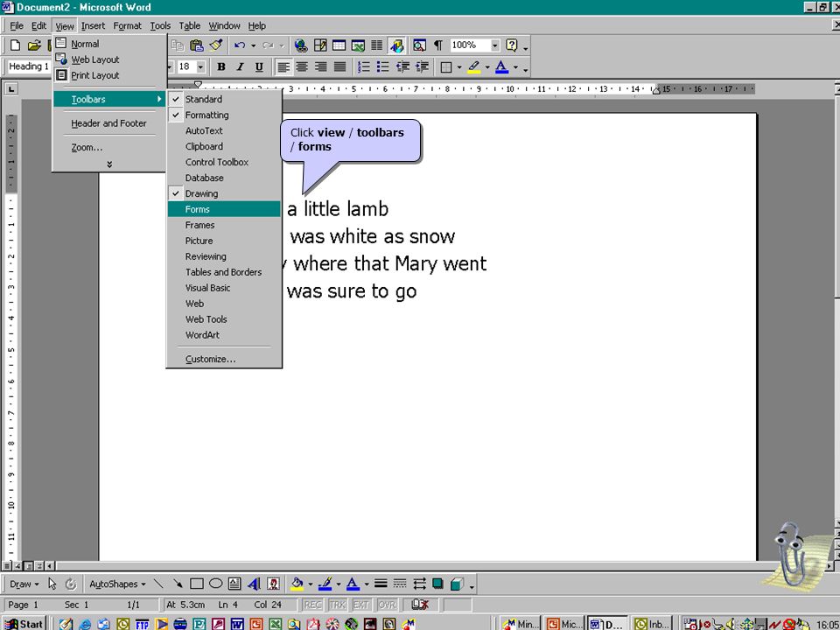Apply bulleted list formatting

click(x=383, y=67)
